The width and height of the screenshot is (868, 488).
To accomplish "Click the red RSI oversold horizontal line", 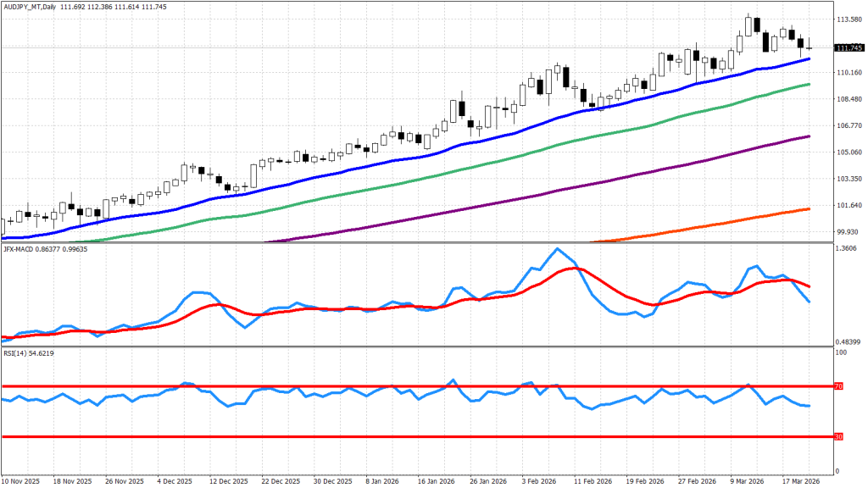I will [339, 437].
